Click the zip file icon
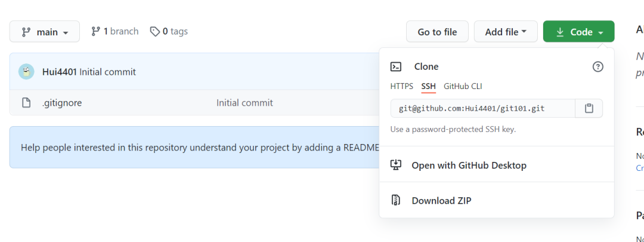Screen dimensions: 644x242 click(395, 200)
